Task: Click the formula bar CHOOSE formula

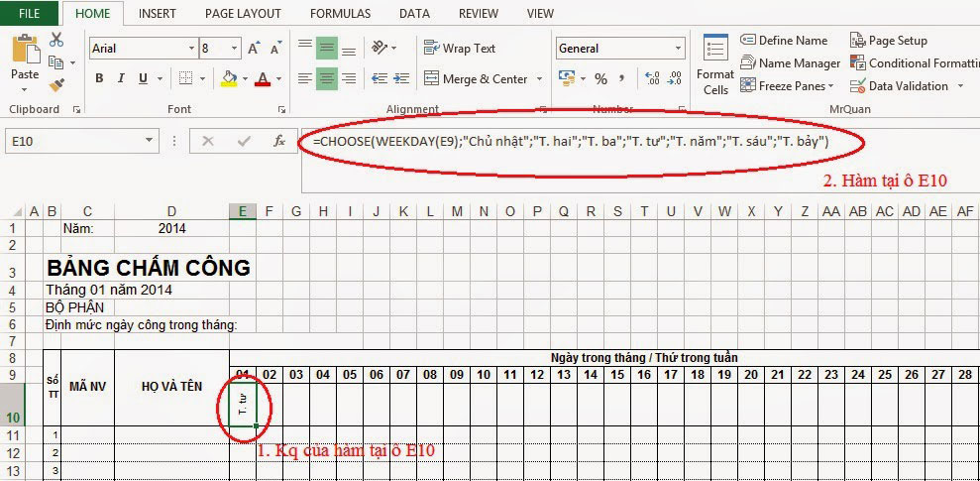Action: tap(571, 143)
